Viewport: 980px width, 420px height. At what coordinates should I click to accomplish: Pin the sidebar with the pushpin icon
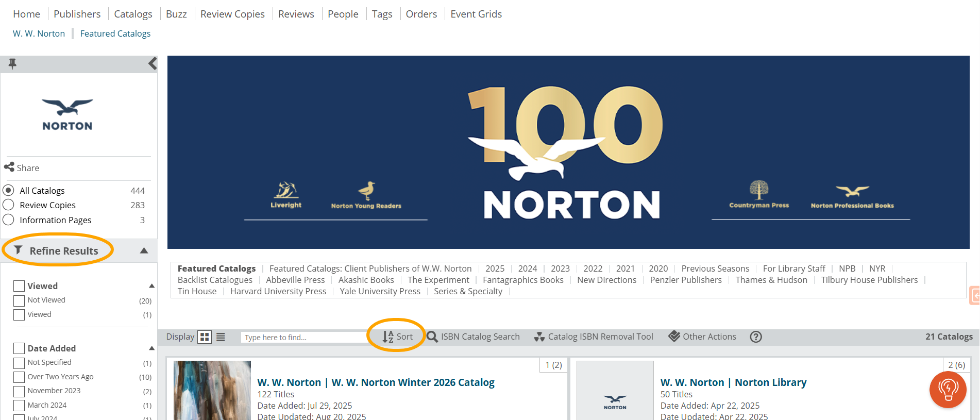pyautogui.click(x=12, y=64)
